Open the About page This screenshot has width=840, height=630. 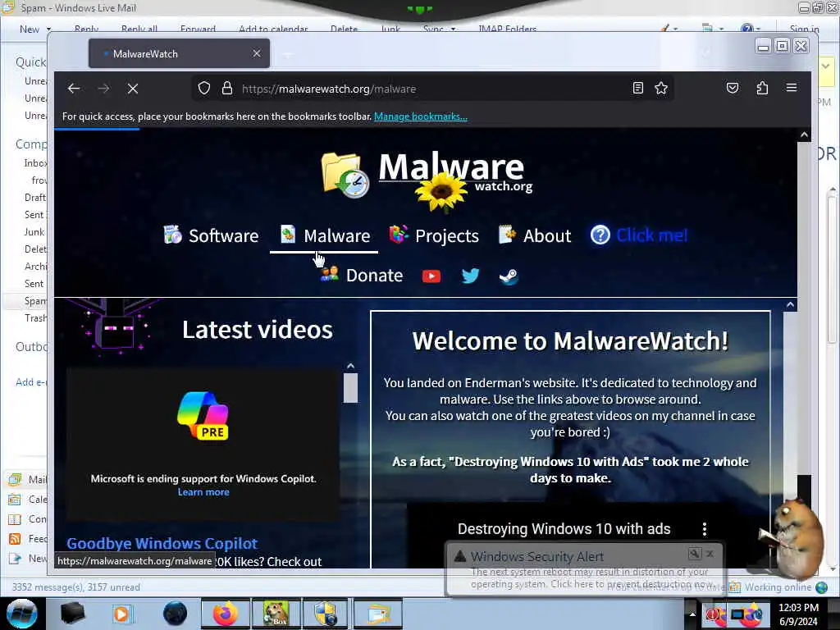(x=535, y=235)
